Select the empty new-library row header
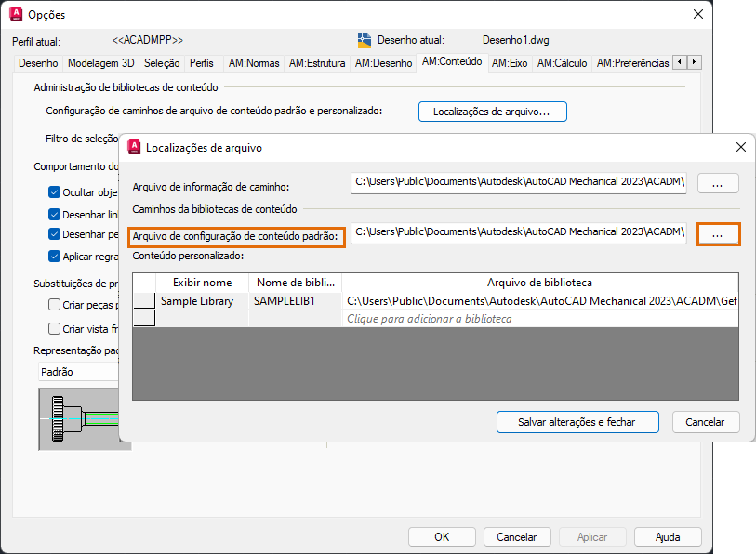This screenshot has width=756, height=554. [144, 318]
